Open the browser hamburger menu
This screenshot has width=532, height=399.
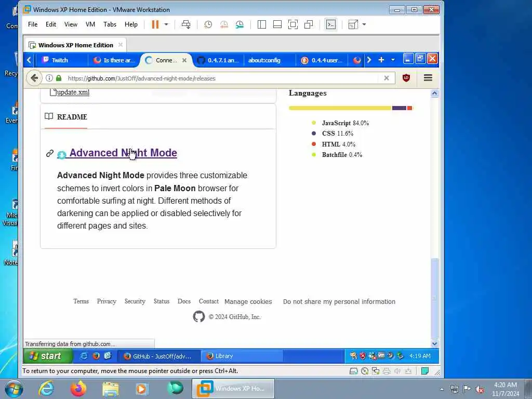[428, 78]
